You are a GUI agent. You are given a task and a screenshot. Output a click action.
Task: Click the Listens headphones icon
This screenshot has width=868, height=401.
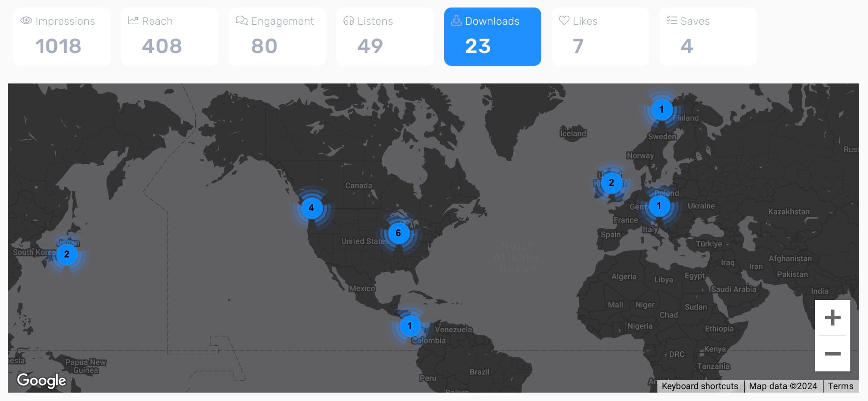point(349,20)
